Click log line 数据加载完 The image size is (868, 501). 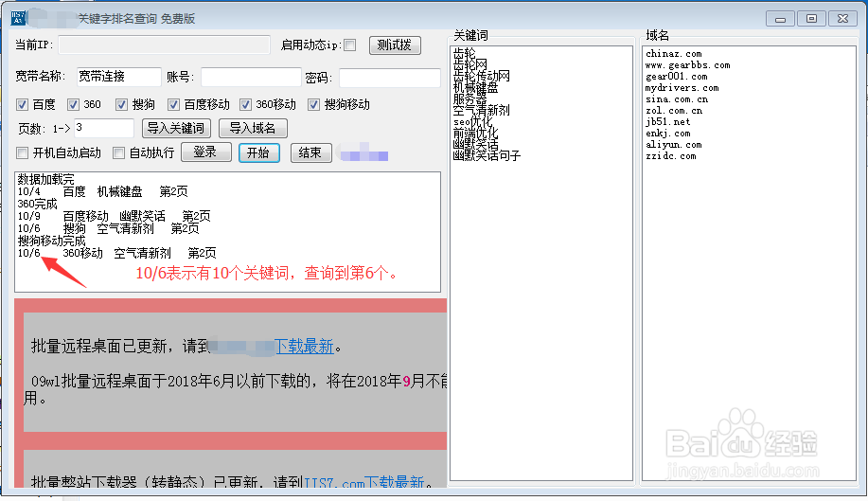(x=46, y=179)
